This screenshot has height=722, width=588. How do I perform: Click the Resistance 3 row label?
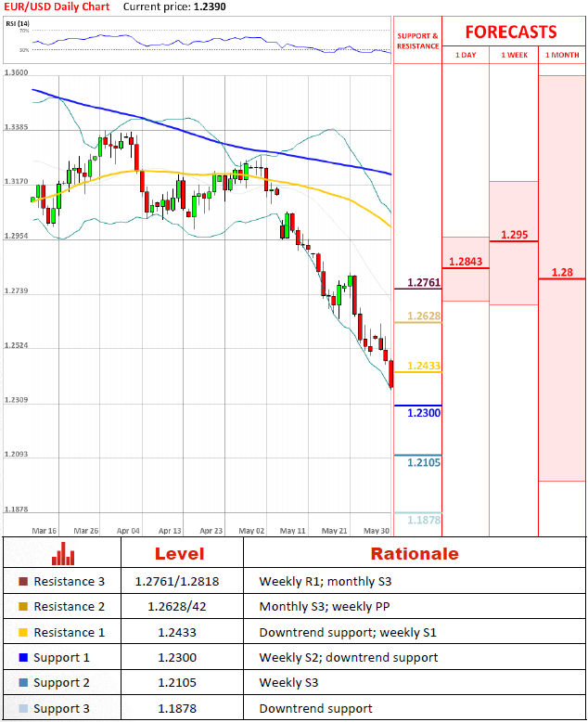click(x=69, y=581)
